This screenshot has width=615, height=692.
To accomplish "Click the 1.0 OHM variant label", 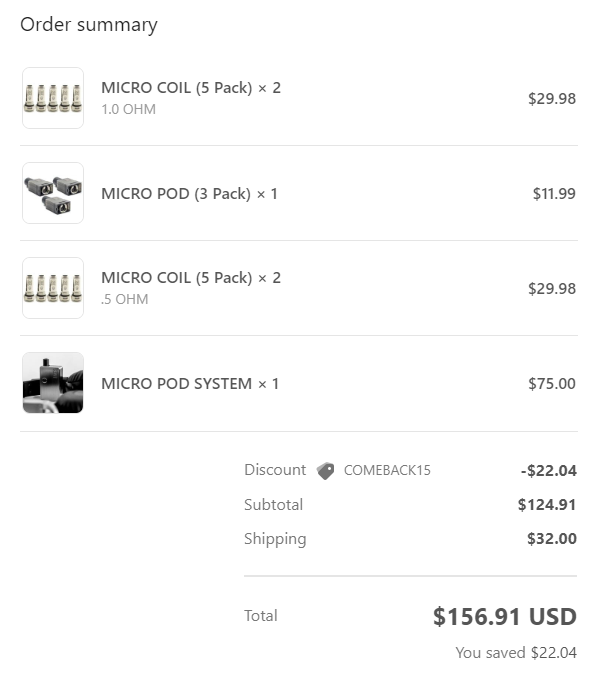I will [x=128, y=109].
